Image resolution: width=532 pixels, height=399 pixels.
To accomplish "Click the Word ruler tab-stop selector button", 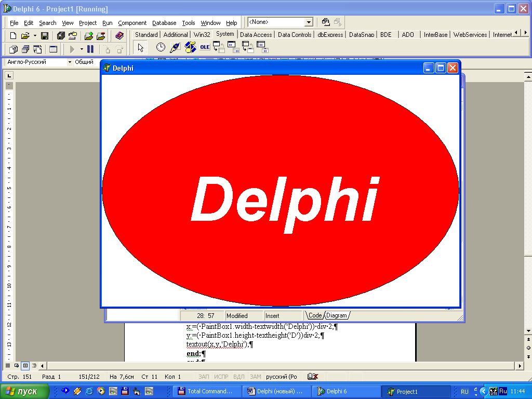I will point(9,75).
